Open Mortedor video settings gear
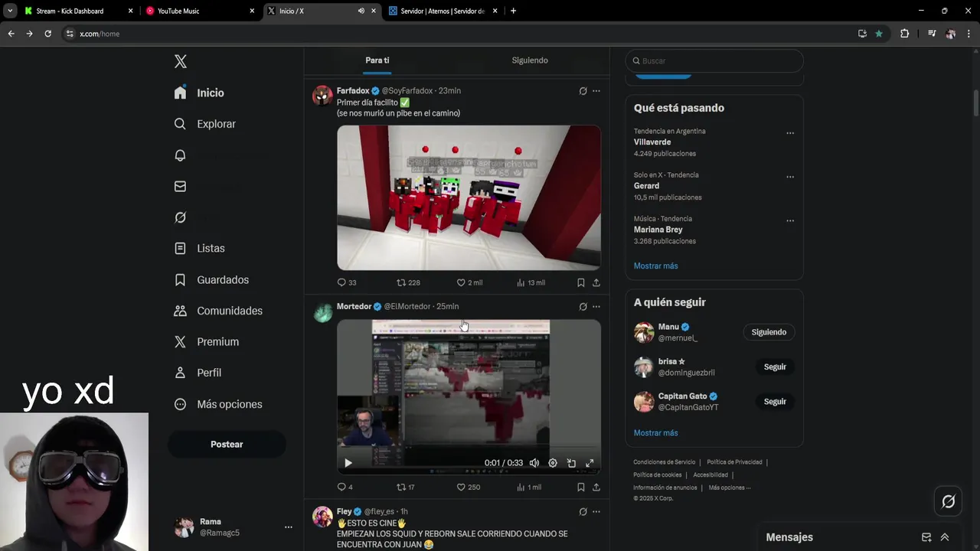The height and width of the screenshot is (551, 980). [553, 463]
